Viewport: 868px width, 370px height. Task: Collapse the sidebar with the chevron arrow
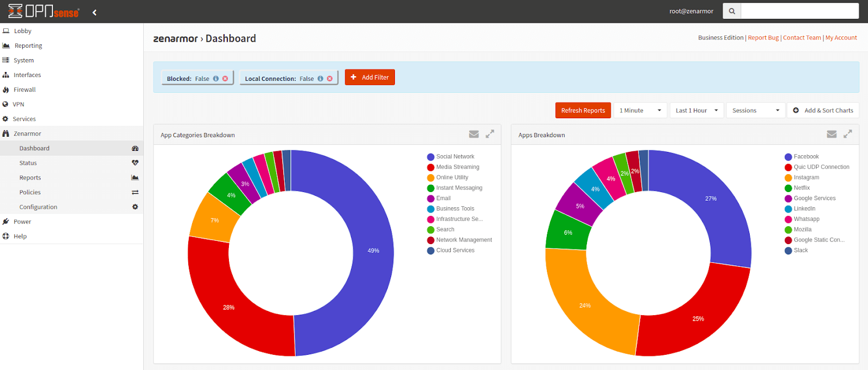[94, 12]
